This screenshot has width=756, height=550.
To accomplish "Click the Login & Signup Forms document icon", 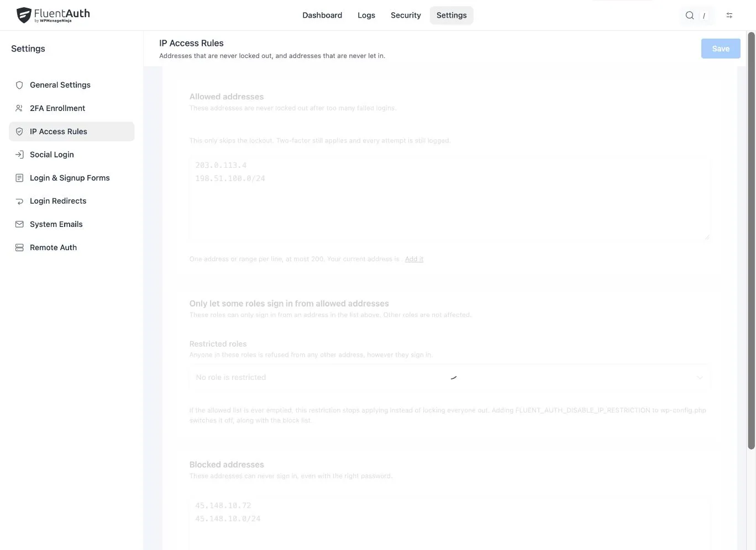I will pos(19,178).
